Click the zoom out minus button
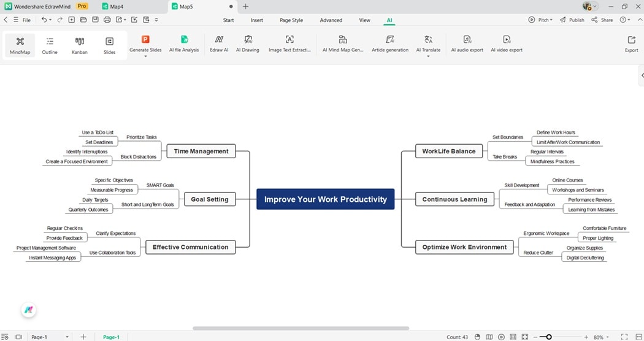The image size is (644, 341). point(535,337)
